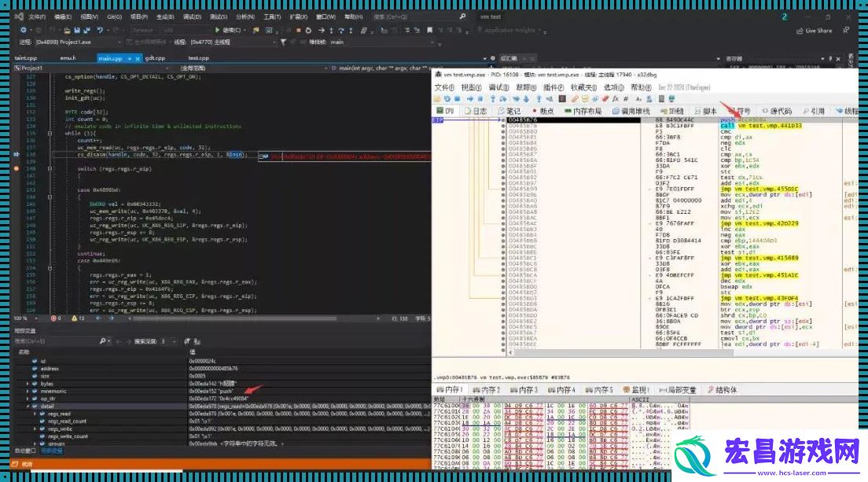Click the undo icon in Visual Studio toolbar
Viewport: 868px width, 482px height.
[100, 30]
